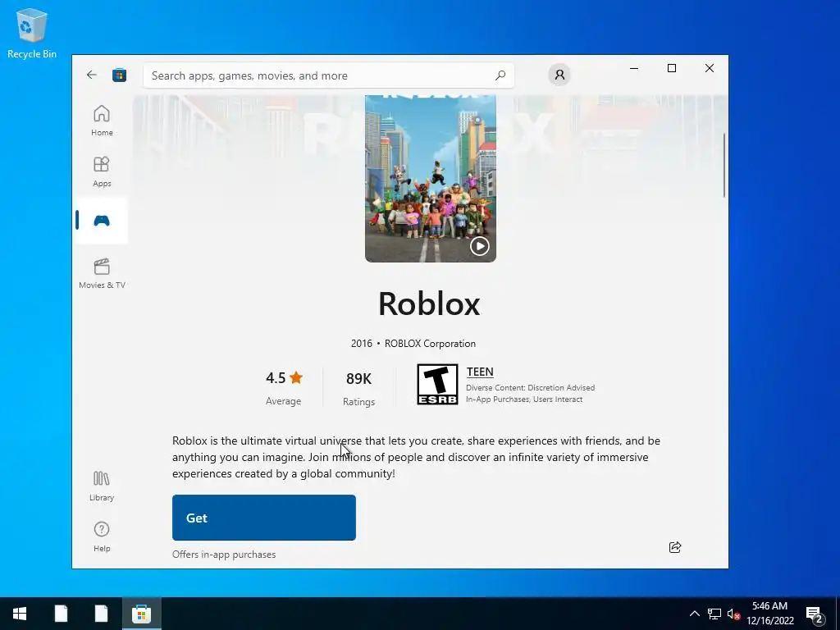The height and width of the screenshot is (630, 840).
Task: Click the 'Roblox' title heading
Action: click(429, 304)
